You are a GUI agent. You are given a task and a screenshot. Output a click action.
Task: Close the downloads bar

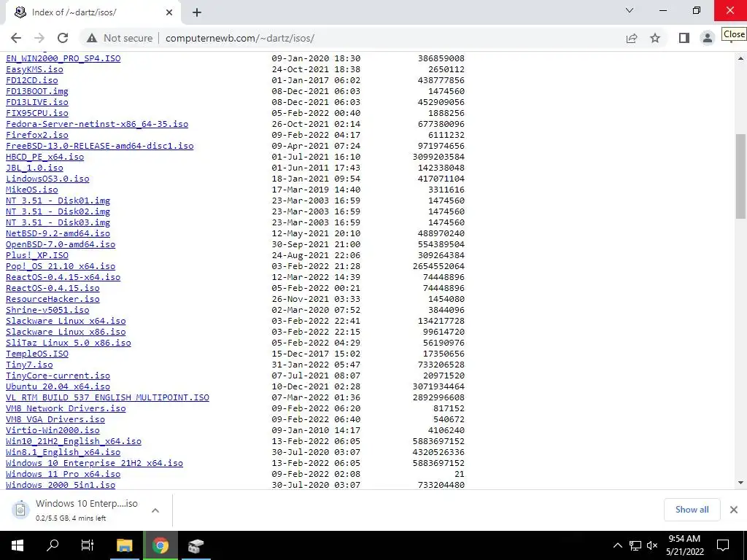734,510
